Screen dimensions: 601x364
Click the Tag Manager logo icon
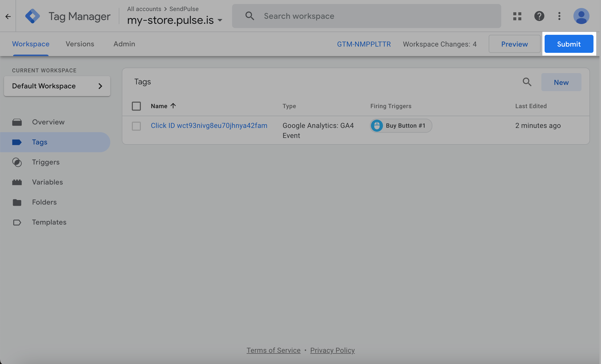(33, 16)
